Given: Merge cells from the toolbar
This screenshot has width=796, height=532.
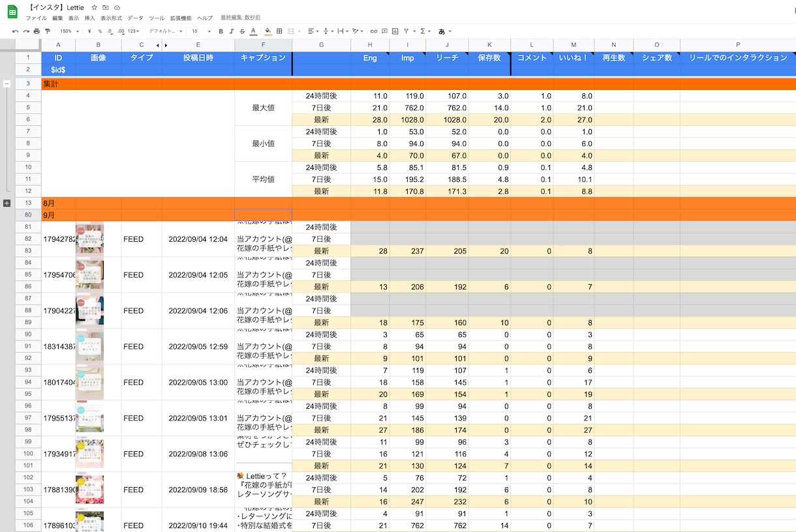Looking at the screenshot, I should pos(290,31).
